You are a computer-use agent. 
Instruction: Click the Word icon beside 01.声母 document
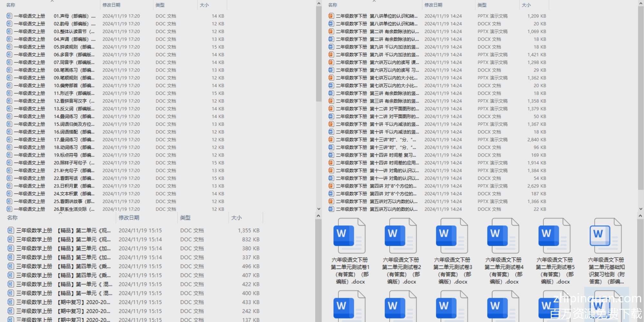(9, 16)
